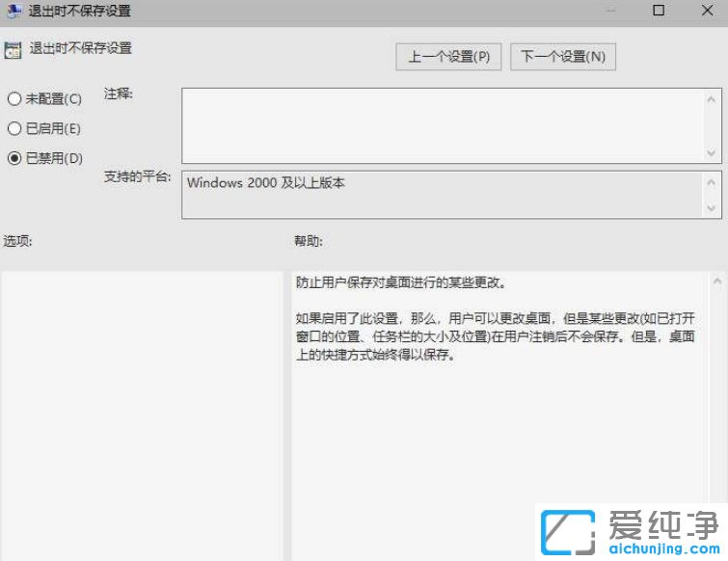Click the policy setting icon beside the heading
This screenshot has height=561, width=728.
pos(13,50)
